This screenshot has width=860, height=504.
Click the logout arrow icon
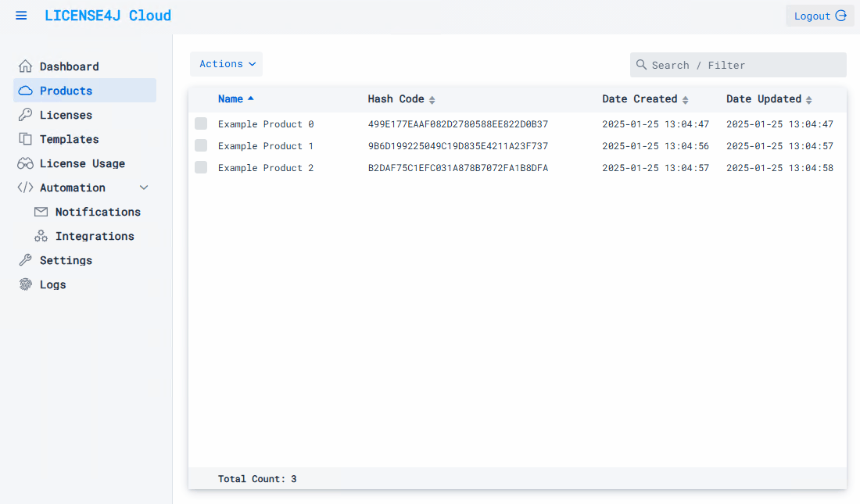pyautogui.click(x=840, y=16)
